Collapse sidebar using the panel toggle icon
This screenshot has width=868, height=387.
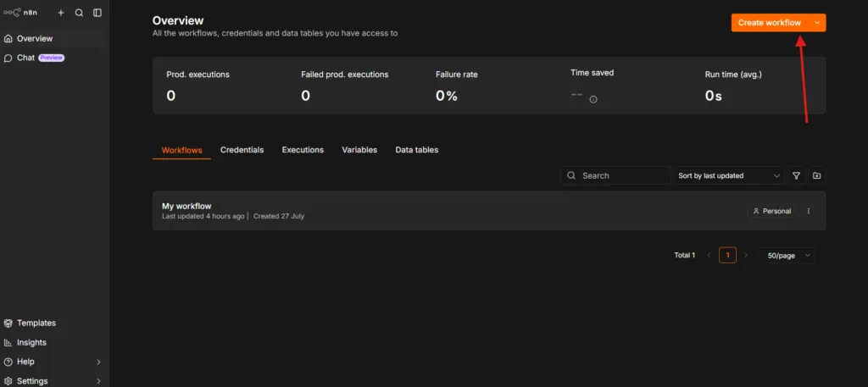coord(97,13)
